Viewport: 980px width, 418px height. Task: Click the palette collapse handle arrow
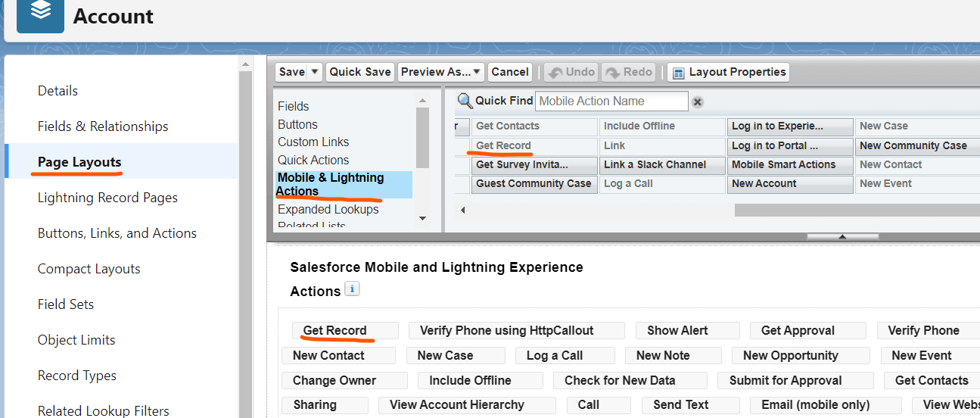point(842,236)
